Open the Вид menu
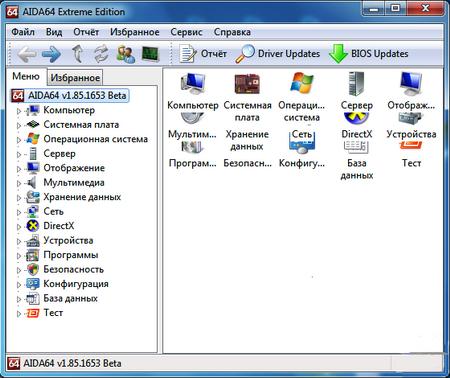 54,32
